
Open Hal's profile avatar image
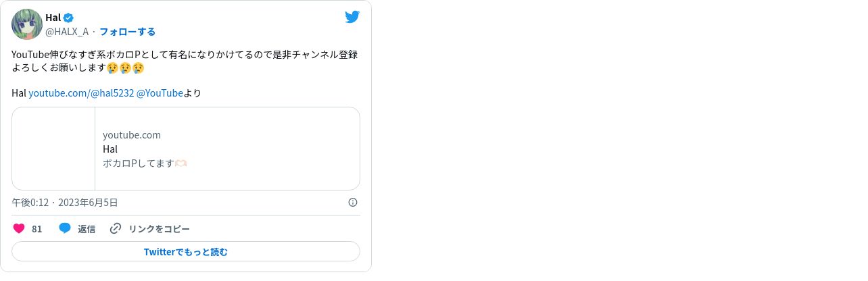point(27,24)
